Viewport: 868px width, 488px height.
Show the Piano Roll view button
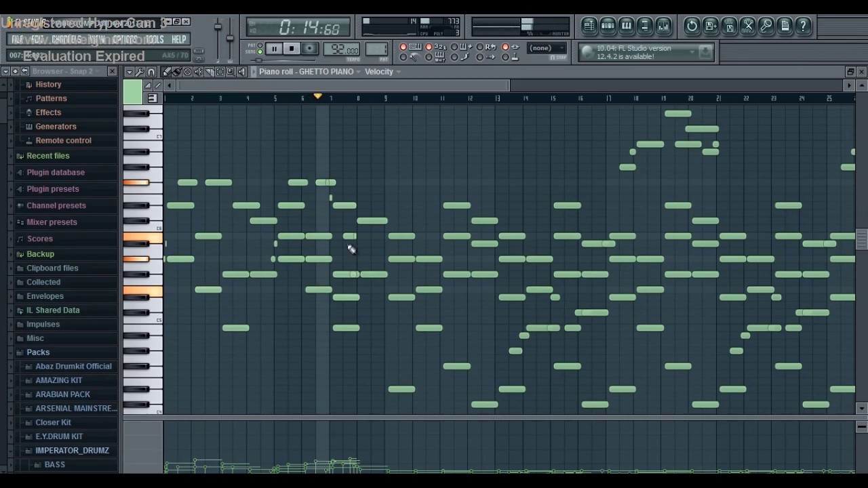pyautogui.click(x=626, y=26)
